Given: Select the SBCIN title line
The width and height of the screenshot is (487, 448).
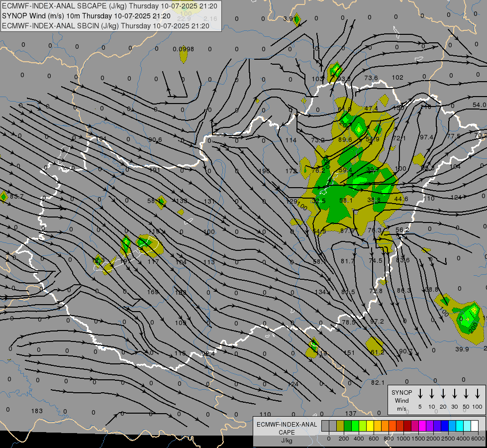Looking at the screenshot, I should coord(105,26).
